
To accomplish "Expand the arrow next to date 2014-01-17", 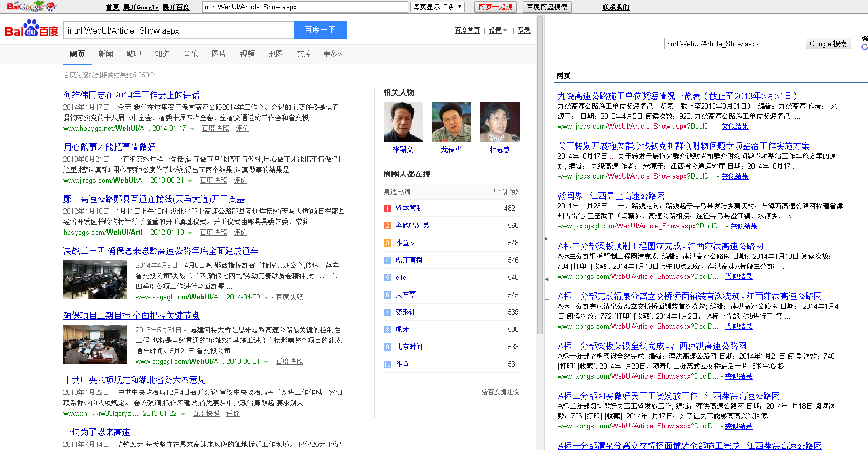I will 192,129.
